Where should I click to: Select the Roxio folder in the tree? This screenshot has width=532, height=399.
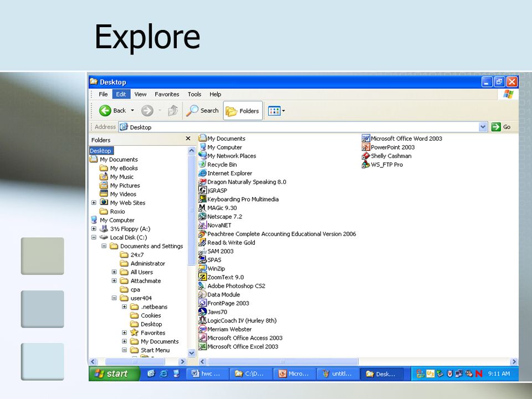click(x=112, y=211)
